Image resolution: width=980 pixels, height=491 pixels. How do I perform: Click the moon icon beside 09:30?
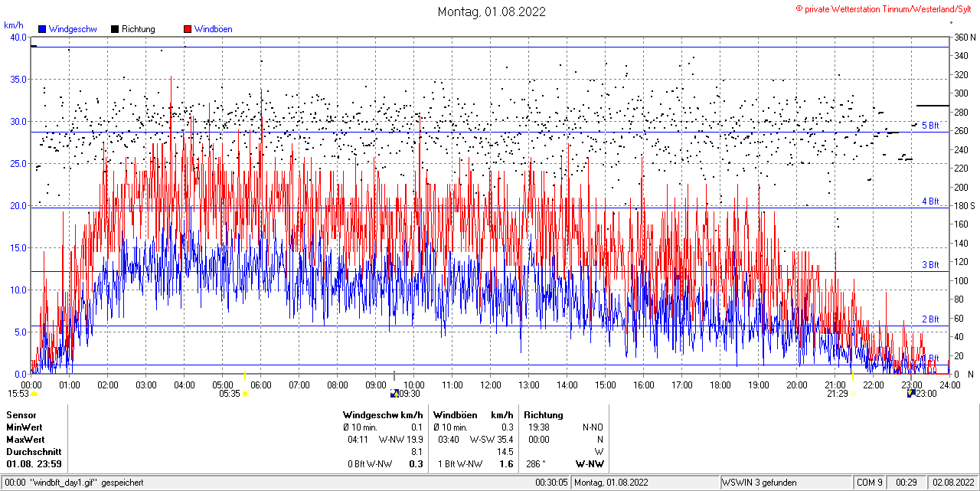[394, 394]
